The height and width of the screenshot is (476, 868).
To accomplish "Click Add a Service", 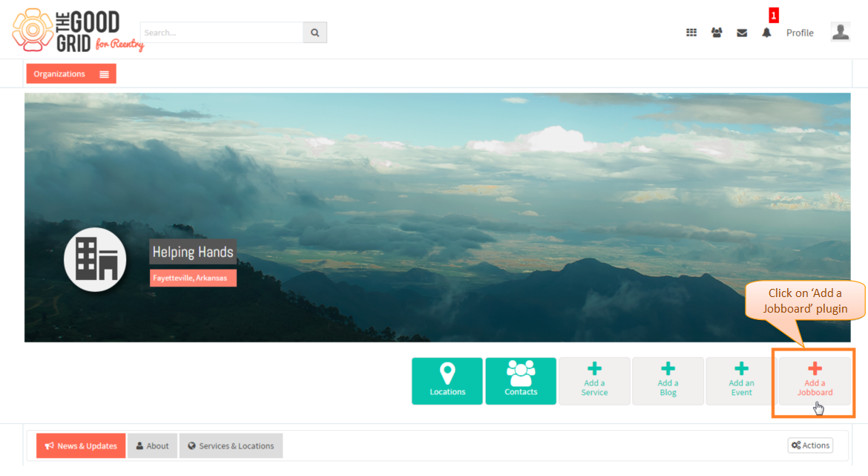I will coord(594,381).
